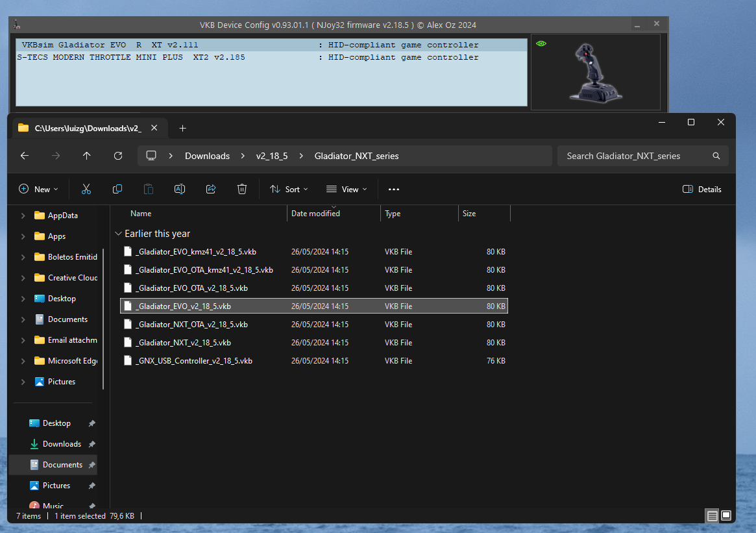756x533 pixels.
Task: Sort by the Date modified column
Action: [x=315, y=213]
